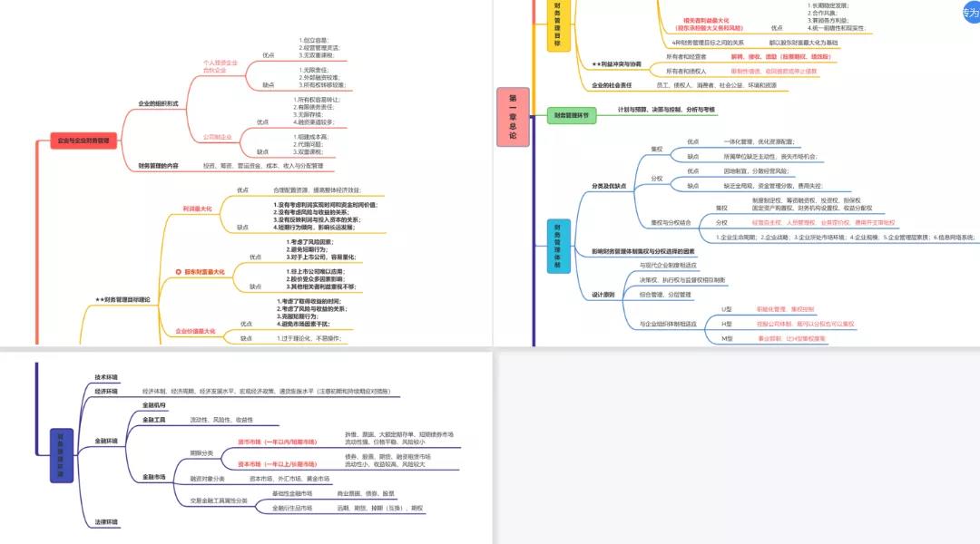Click '与企业组织体制相适应' node
Viewport: 980px width, 544px height.
668,325
